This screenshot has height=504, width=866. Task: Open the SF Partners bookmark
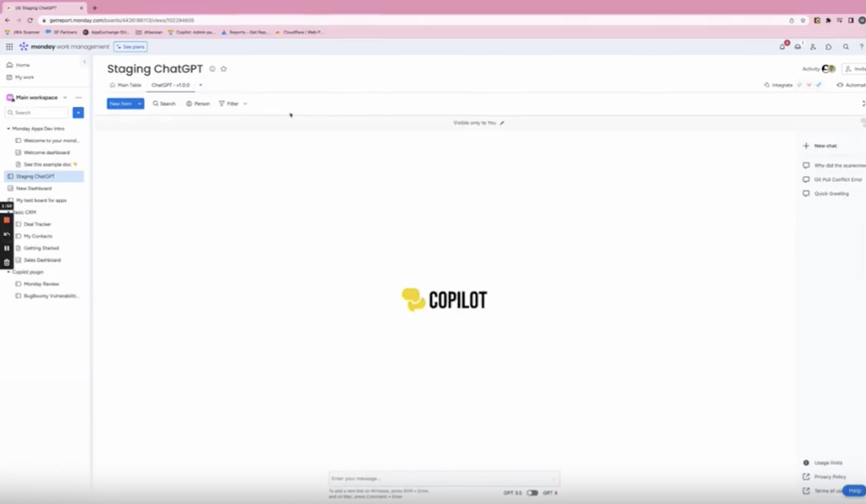(61, 32)
